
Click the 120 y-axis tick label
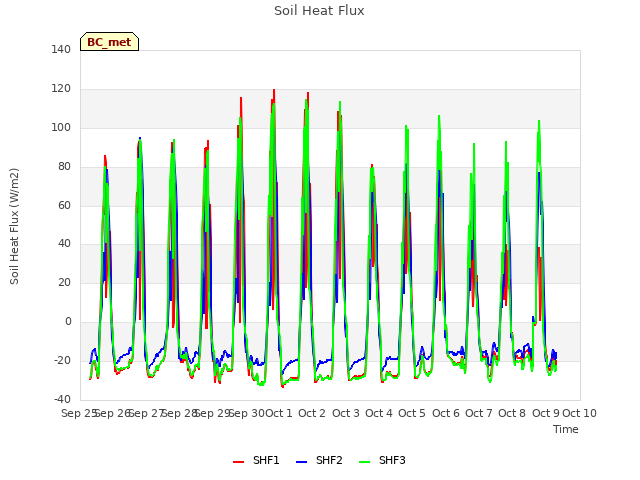(x=61, y=89)
